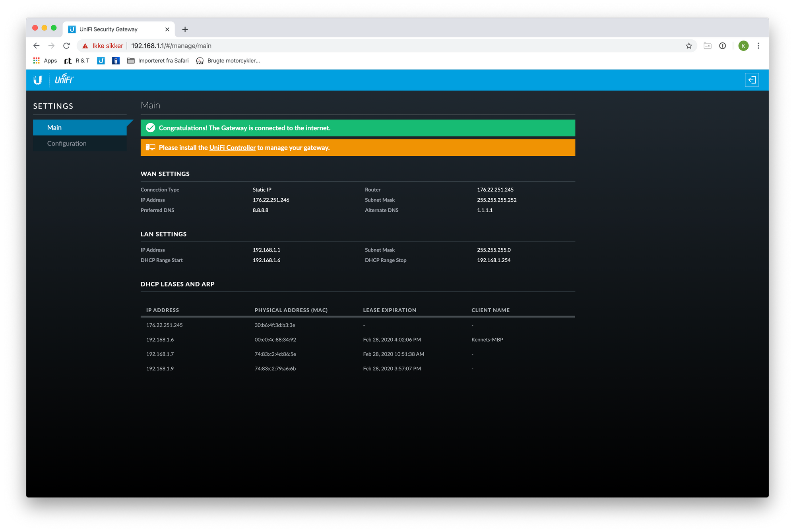Screen dimensions: 795x532
Task: Select Main in settings sidebar
Action: (80, 128)
